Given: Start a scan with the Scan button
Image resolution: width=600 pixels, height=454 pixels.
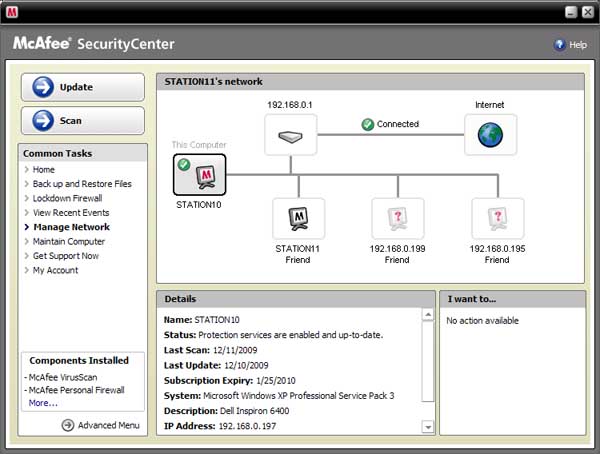Looking at the screenshot, I should tap(82, 121).
